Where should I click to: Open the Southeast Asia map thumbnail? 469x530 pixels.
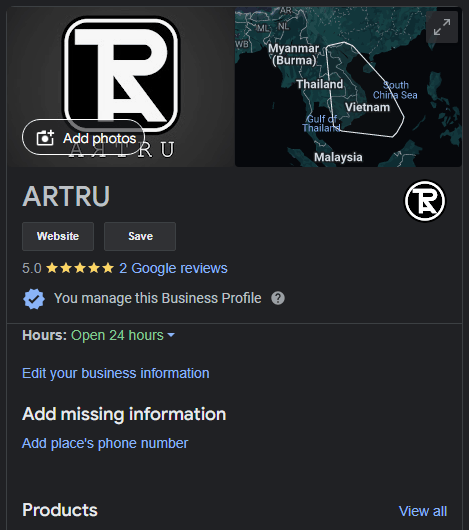point(348,87)
